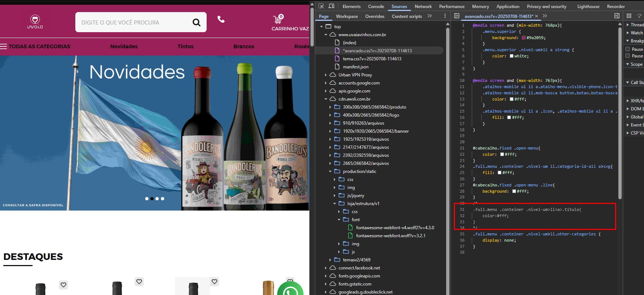Collapse the www.uvaiavinhos.com.br node
Viewport: 644px width, 295px height.
[x=326, y=35]
